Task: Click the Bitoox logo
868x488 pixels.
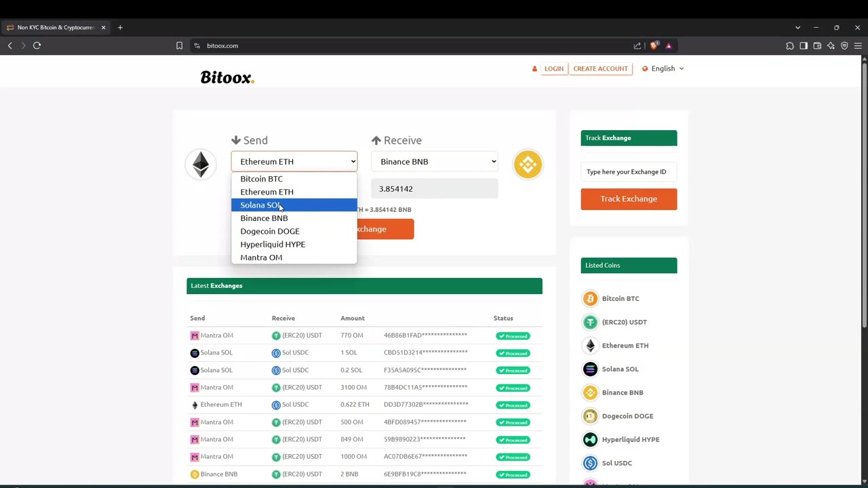Action: (x=227, y=77)
